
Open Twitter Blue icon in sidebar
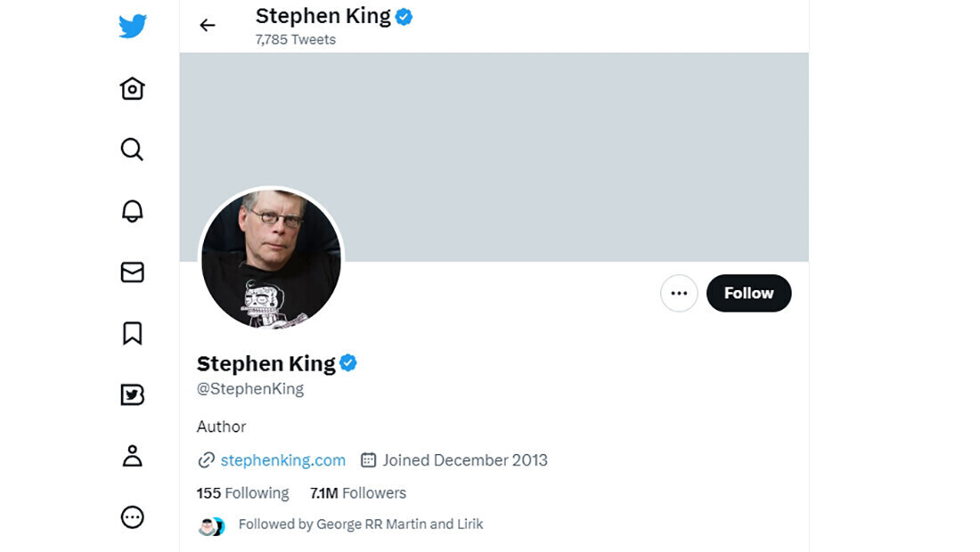[x=132, y=394]
